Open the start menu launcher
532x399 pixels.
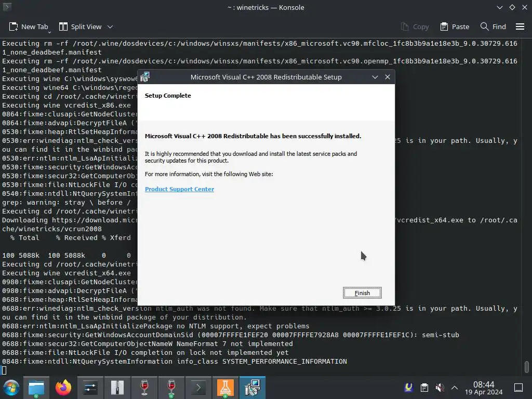[11, 388]
